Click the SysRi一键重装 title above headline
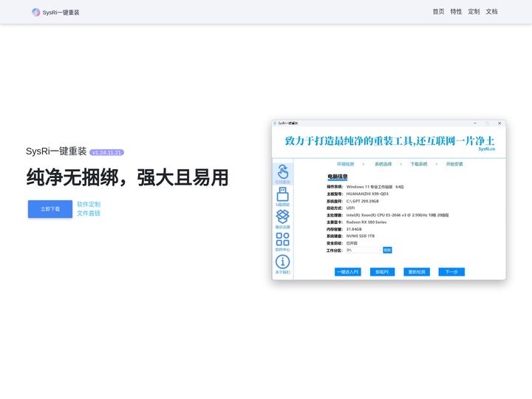 tap(56, 151)
